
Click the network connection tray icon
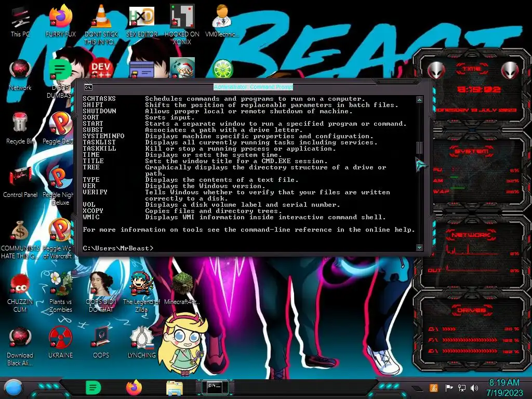[462, 388]
